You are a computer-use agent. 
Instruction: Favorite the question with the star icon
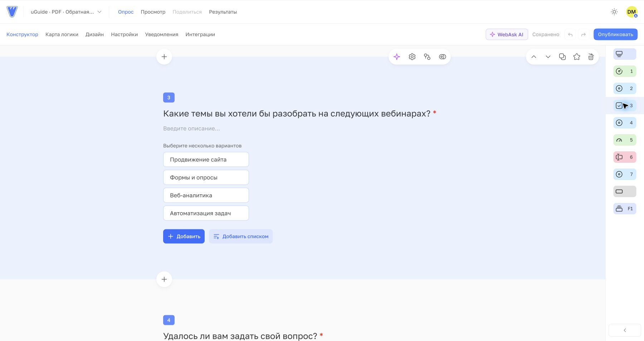pyautogui.click(x=577, y=57)
